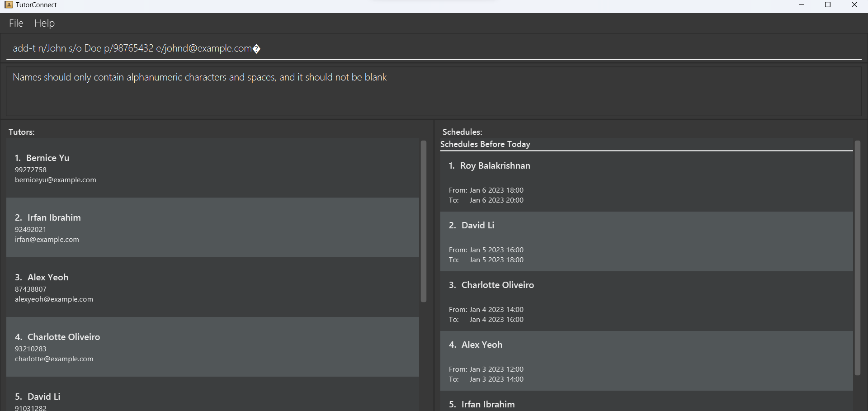Screen dimensions: 868x411
Task: Select Charlotte Oliveiro schedule entry
Action: coord(646,301)
